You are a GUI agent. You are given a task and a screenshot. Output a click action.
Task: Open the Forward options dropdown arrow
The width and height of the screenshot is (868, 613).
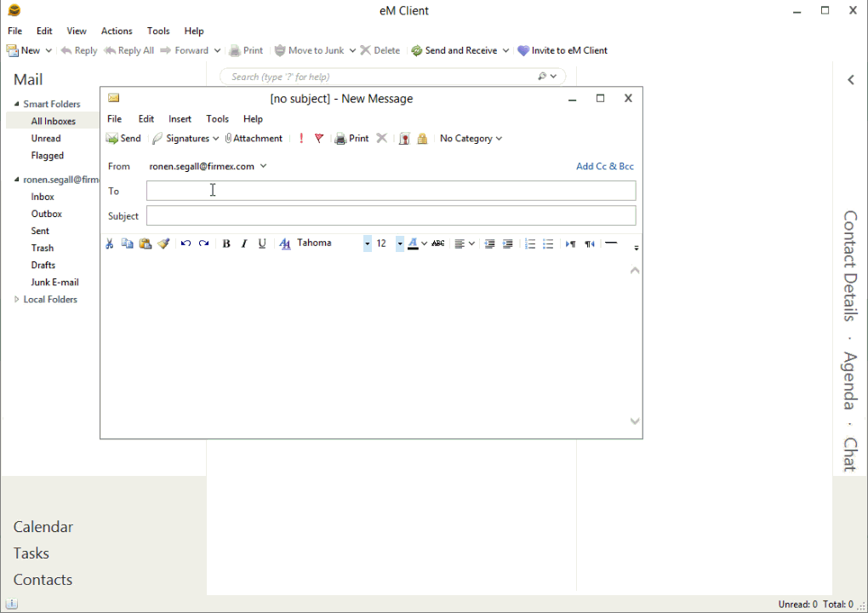[x=218, y=50]
